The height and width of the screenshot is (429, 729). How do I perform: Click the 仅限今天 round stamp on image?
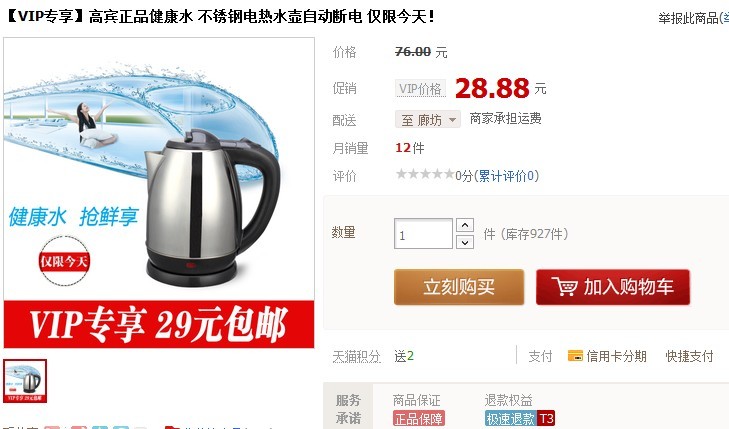64,261
